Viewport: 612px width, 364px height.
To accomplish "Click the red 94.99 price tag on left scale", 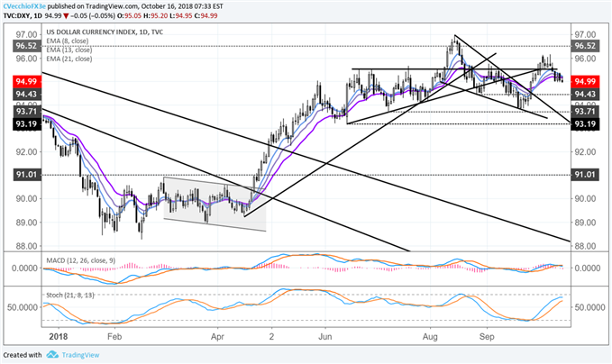I will (x=26, y=81).
